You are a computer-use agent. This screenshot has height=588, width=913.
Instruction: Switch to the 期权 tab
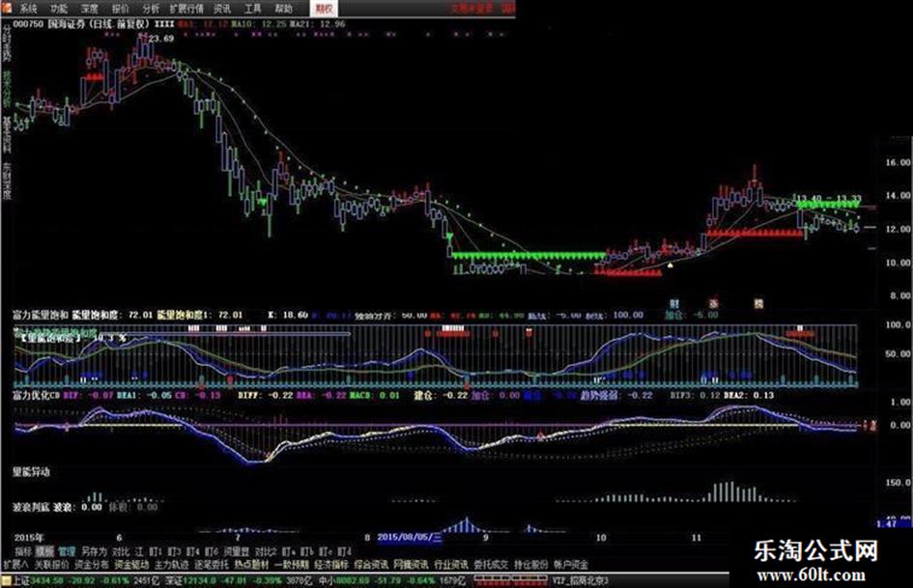(x=324, y=8)
